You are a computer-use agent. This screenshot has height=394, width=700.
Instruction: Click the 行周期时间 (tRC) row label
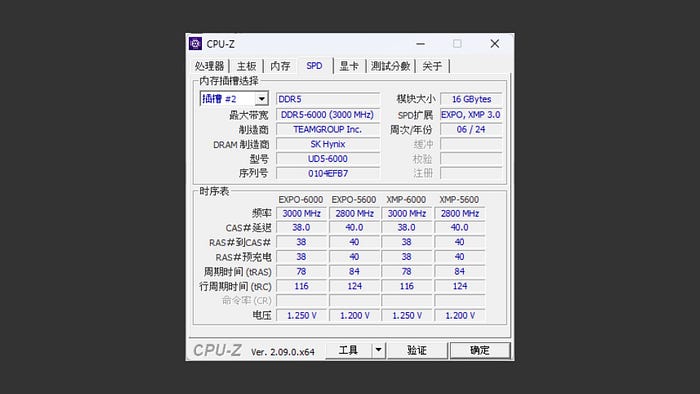[235, 286]
